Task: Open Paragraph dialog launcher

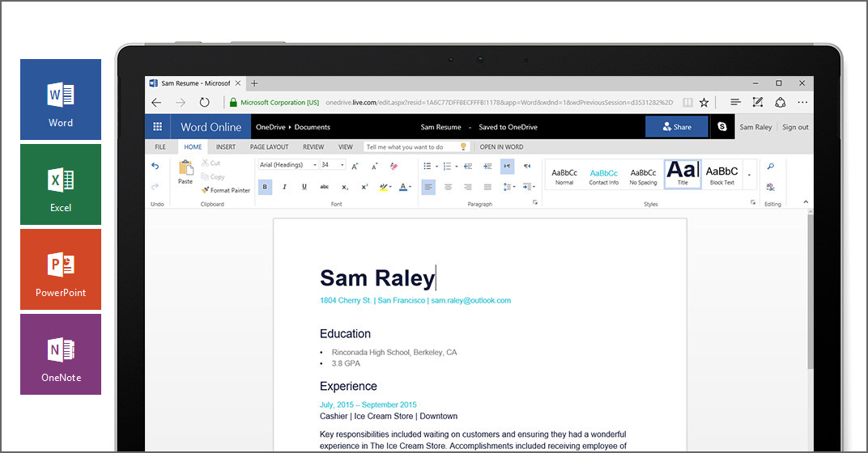Action: click(x=535, y=202)
